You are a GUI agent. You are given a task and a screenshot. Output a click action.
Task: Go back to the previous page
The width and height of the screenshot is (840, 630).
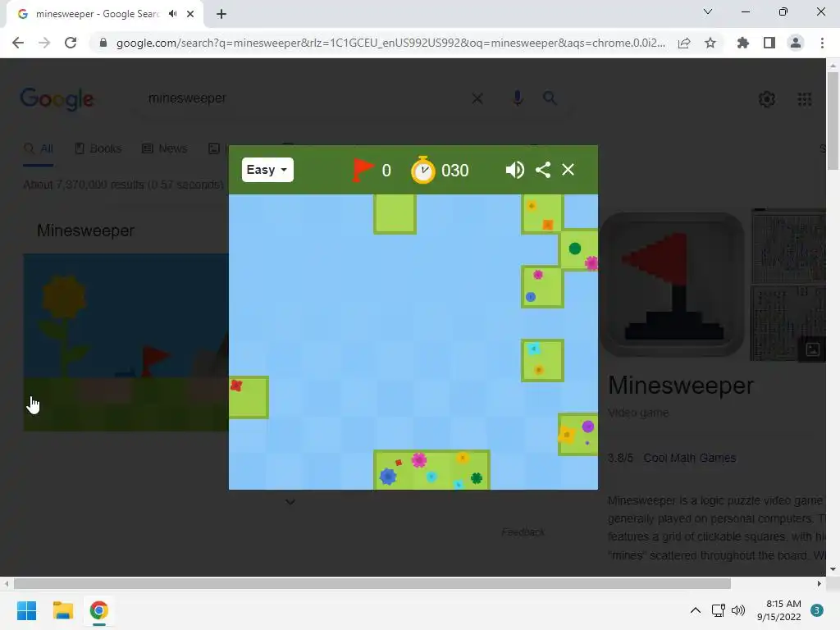point(18,43)
